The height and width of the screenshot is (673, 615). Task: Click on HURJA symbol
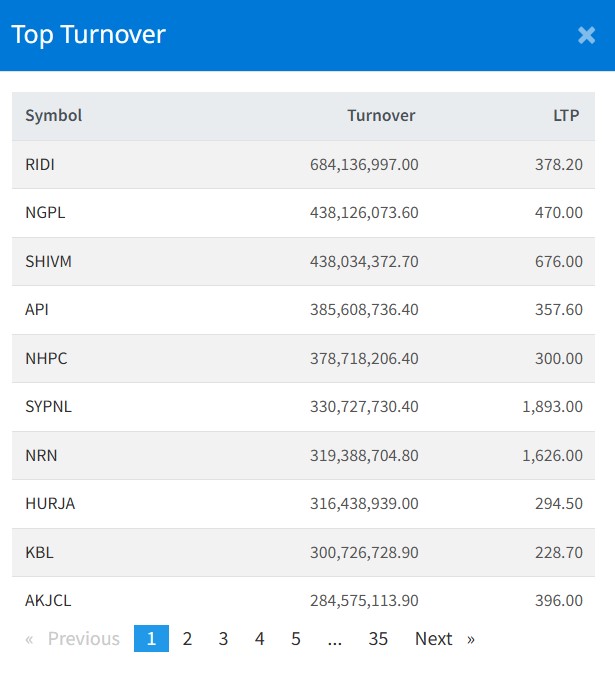50,504
